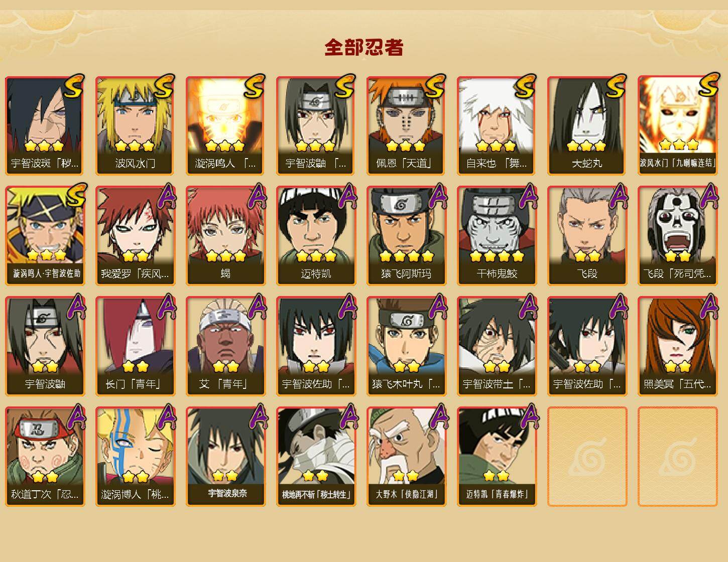The width and height of the screenshot is (728, 562).
Task: Open the 长门「青年」 ninja card
Action: point(135,346)
